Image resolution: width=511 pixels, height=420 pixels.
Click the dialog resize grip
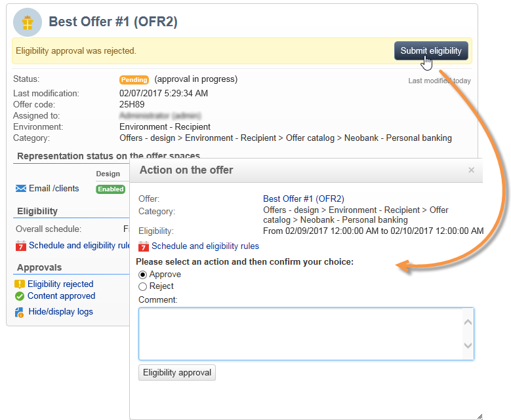[x=480, y=417]
